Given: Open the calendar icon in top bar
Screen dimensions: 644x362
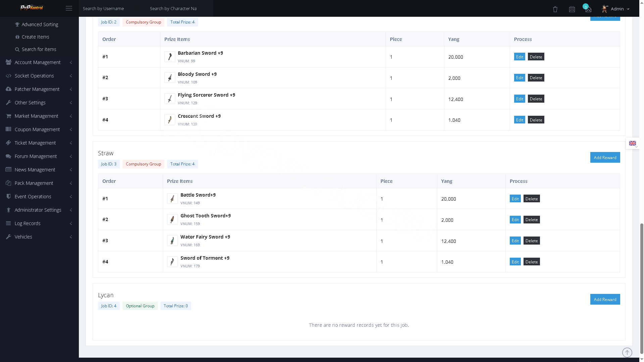Looking at the screenshot, I should (572, 9).
